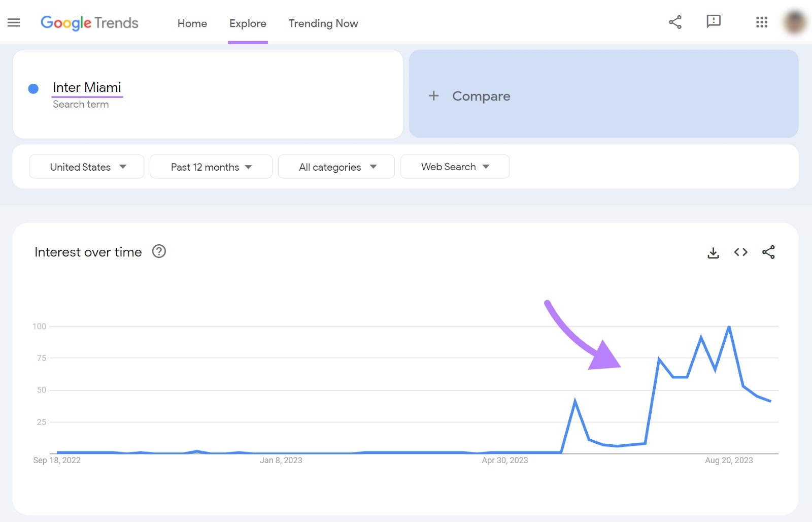Open the hamburger main menu

[x=14, y=23]
